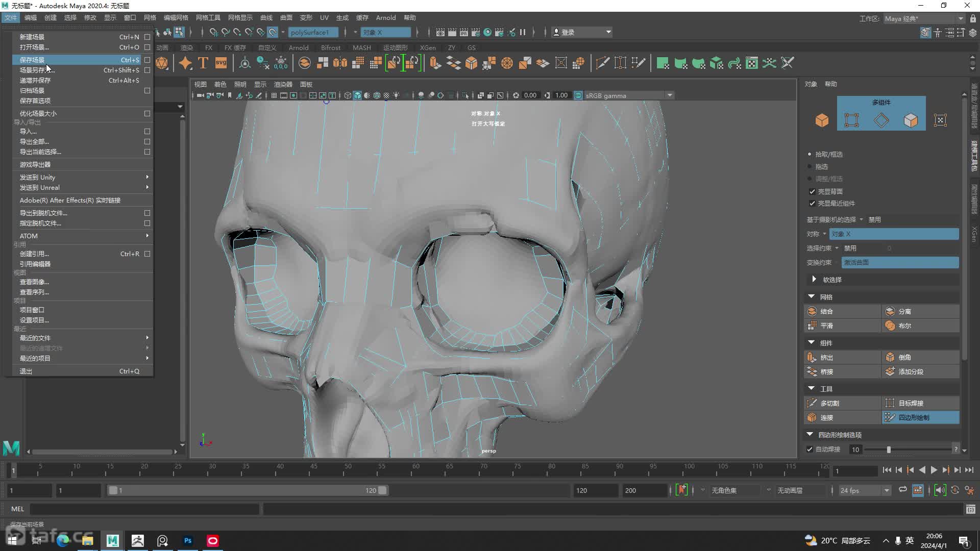This screenshot has height=551, width=980.
Task: Click the Bevel cube shelf icon
Action: tap(471, 63)
